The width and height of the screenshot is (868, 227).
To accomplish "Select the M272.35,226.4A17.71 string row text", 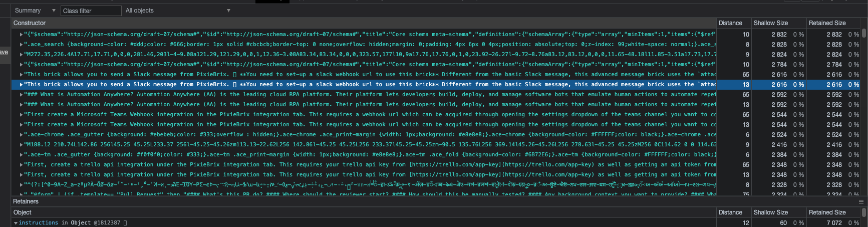I will tap(370, 55).
